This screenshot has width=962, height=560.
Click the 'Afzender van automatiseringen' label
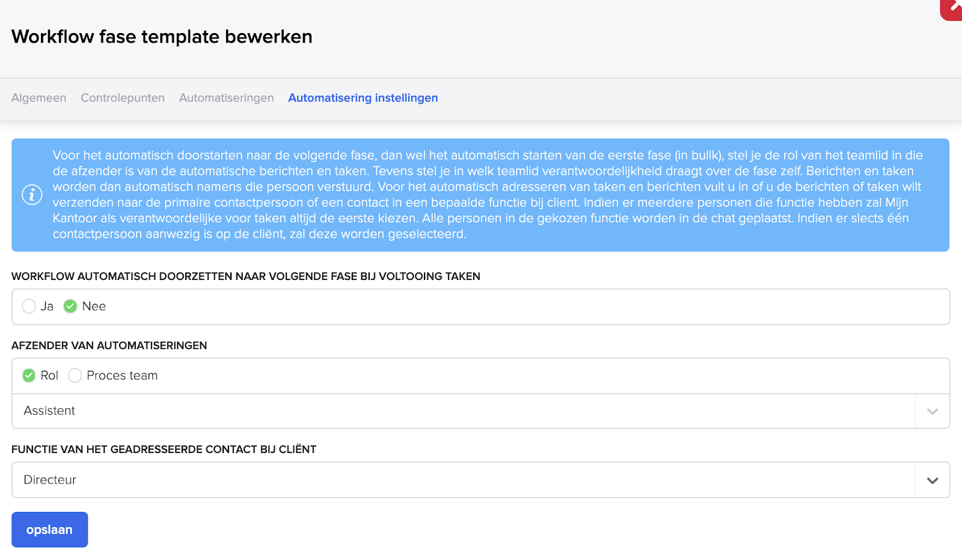tap(109, 345)
